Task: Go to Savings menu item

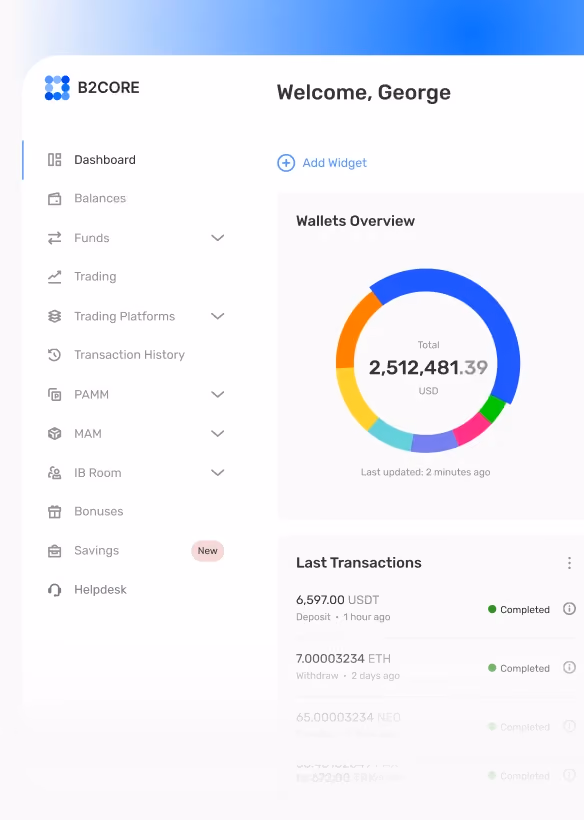Action: [x=97, y=551]
